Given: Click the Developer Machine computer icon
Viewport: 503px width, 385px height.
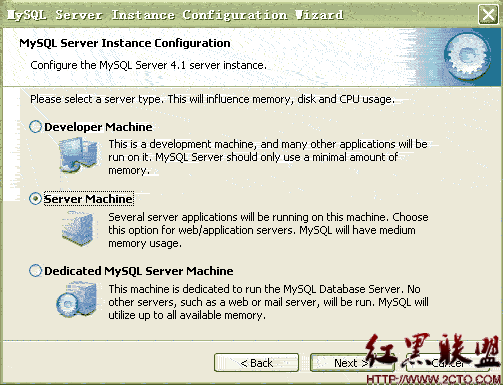Looking at the screenshot, I should (x=79, y=155).
